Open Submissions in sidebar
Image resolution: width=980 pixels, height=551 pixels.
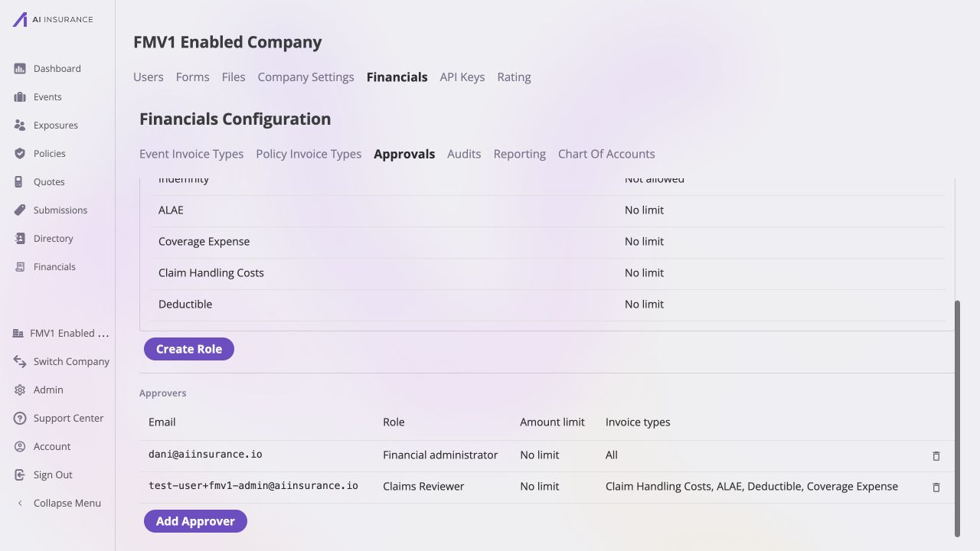[60, 210]
